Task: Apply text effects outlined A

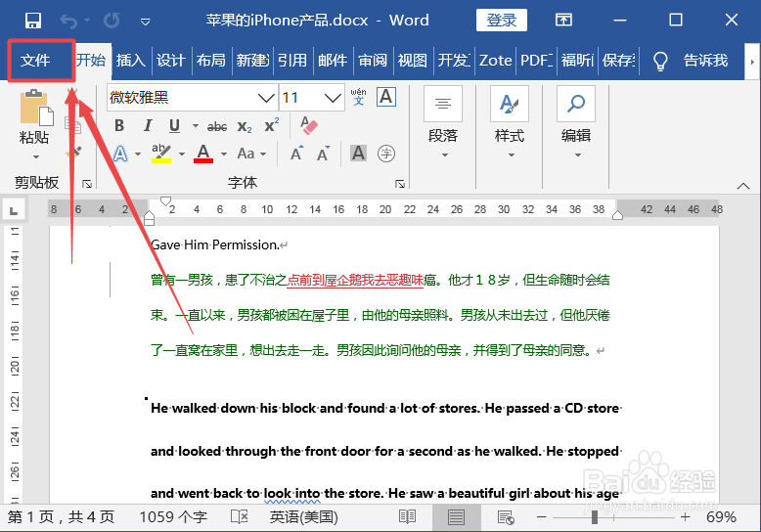Action: coord(120,154)
